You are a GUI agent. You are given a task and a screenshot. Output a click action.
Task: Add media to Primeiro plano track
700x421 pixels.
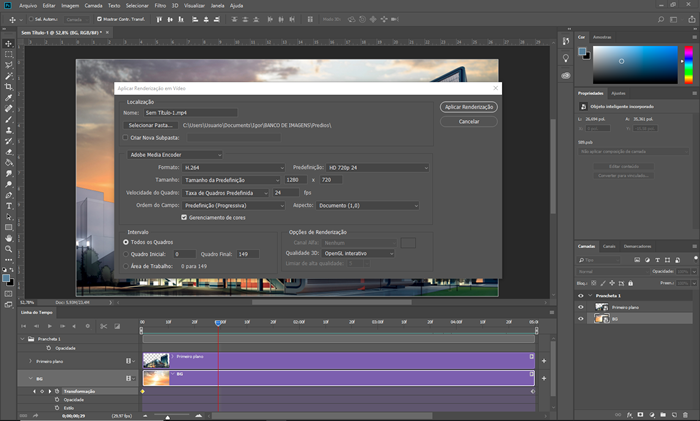click(544, 361)
